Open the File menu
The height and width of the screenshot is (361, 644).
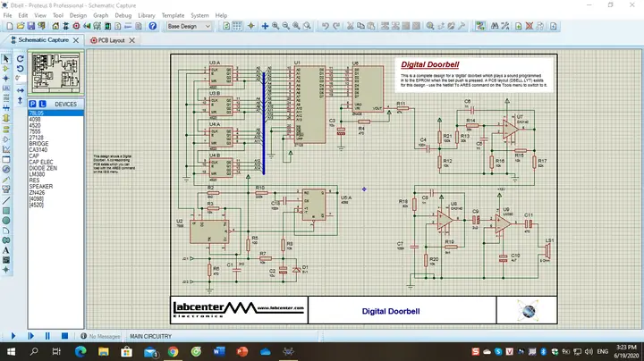tap(7, 15)
